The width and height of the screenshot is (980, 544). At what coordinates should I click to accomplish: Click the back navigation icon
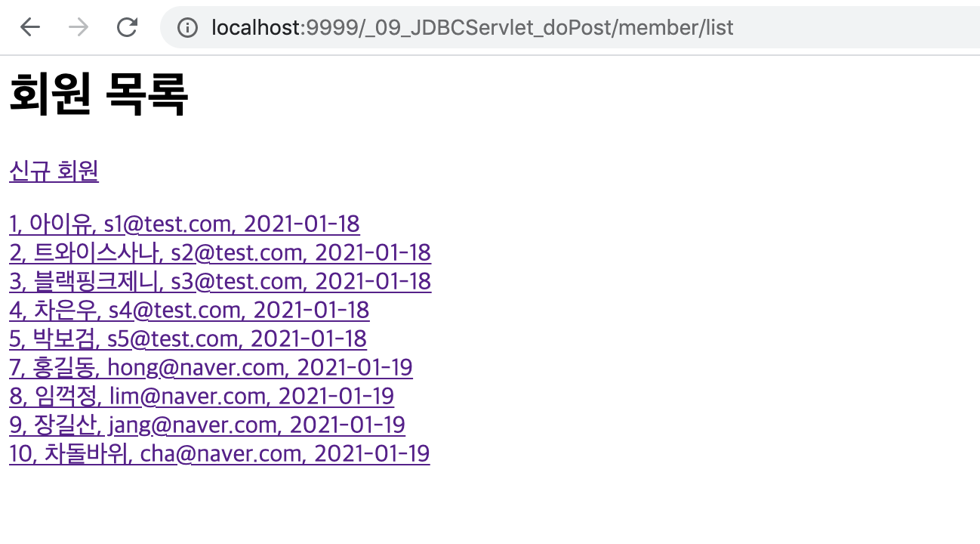(29, 27)
